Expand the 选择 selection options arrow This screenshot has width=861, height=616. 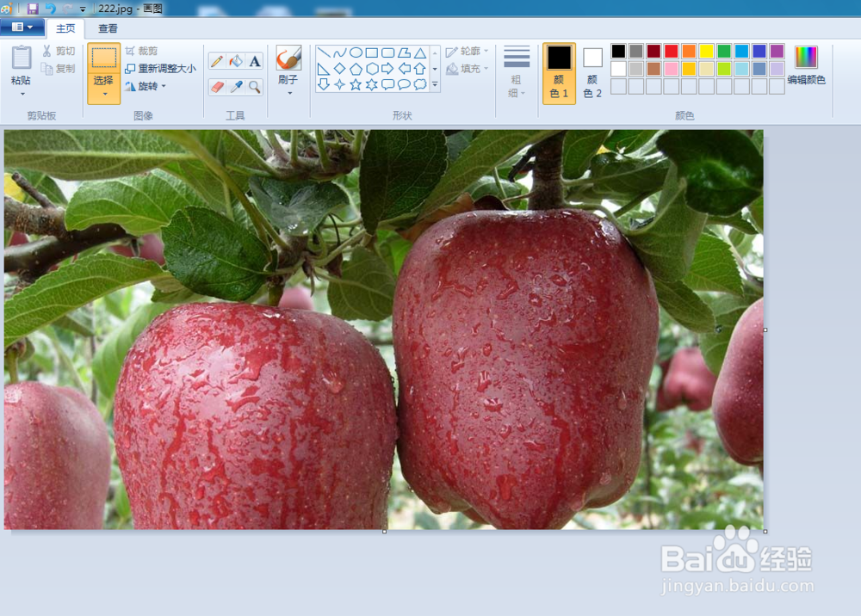104,94
